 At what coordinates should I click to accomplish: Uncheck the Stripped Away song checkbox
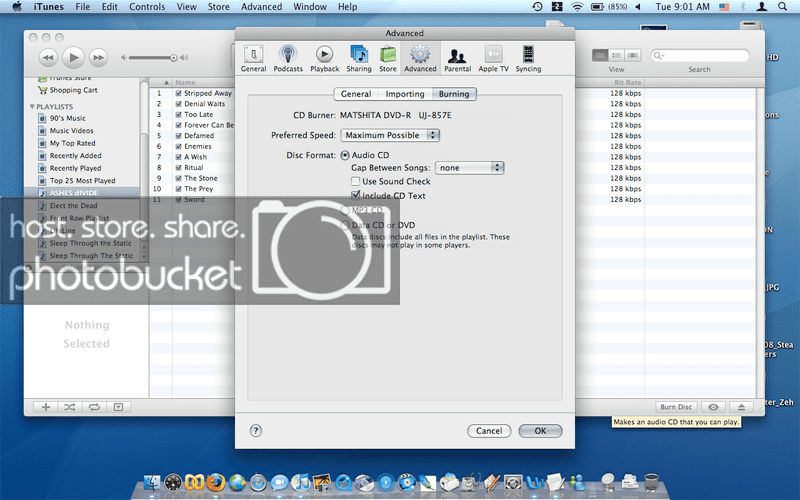[179, 93]
